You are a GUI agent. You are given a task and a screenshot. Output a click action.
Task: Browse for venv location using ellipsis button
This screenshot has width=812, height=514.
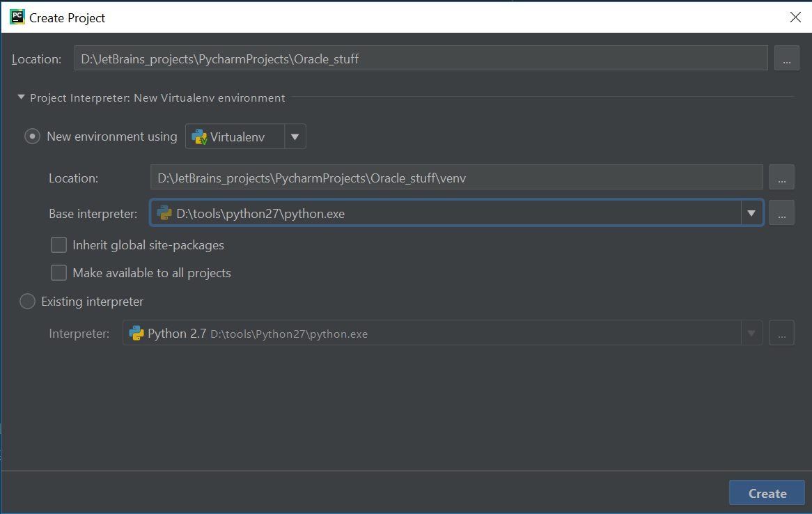781,178
